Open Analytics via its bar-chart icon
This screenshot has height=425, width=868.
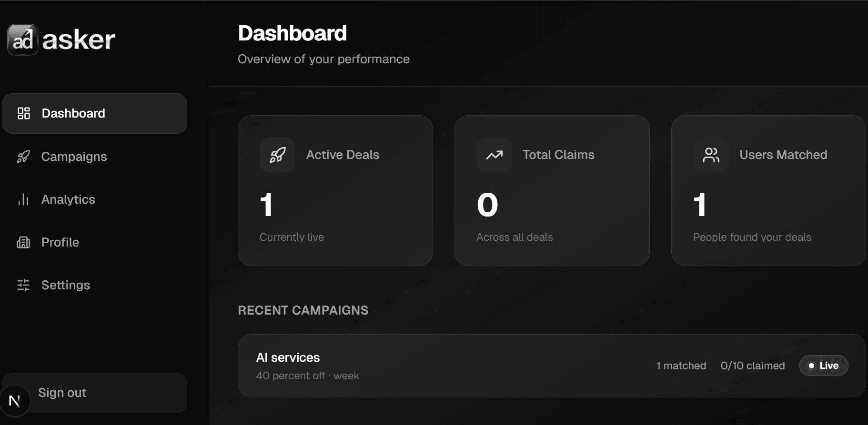click(x=23, y=199)
